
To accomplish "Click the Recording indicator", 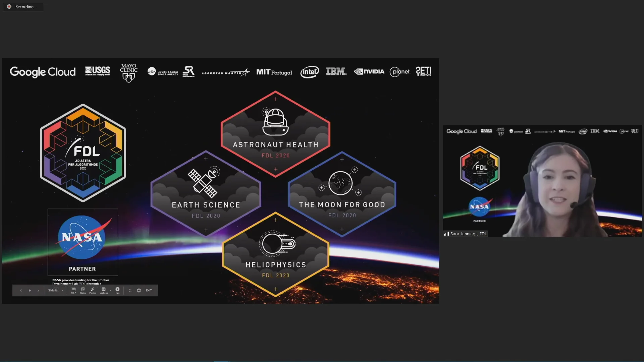I will (23, 7).
